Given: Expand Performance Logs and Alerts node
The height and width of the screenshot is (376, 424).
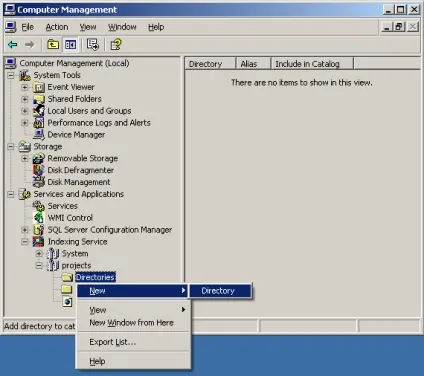Looking at the screenshot, I should coord(25,123).
